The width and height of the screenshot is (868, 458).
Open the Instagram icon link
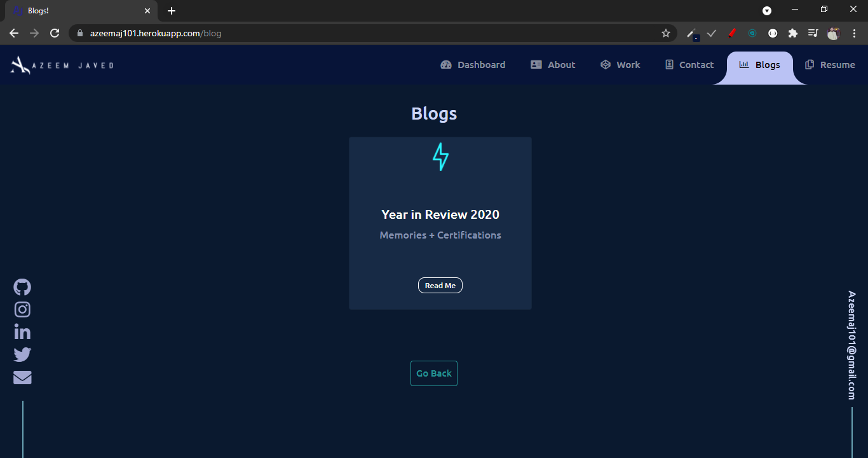[22, 310]
